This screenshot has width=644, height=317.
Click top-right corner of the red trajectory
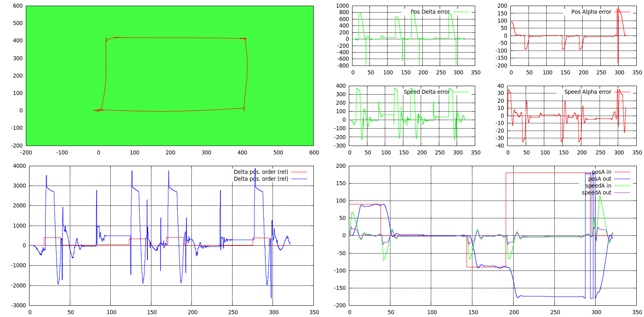coord(245,39)
